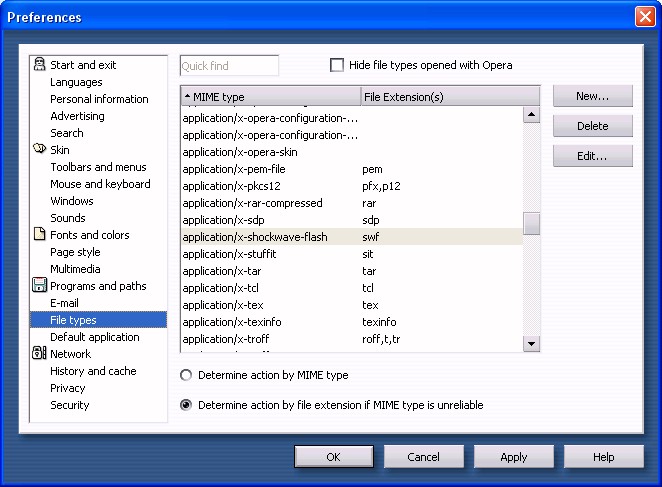Viewport: 662px width, 487px height.
Task: Select File types category
Action: tap(98, 320)
